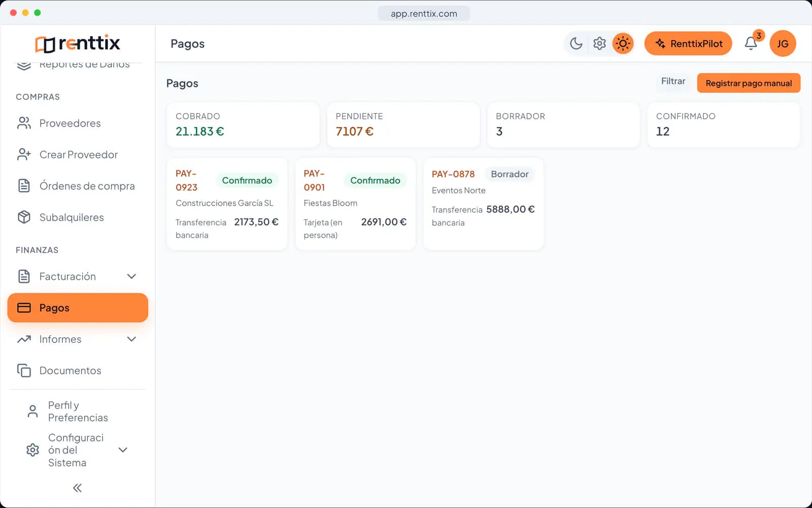Select system theme gear icon
The height and width of the screenshot is (508, 812).
point(599,44)
